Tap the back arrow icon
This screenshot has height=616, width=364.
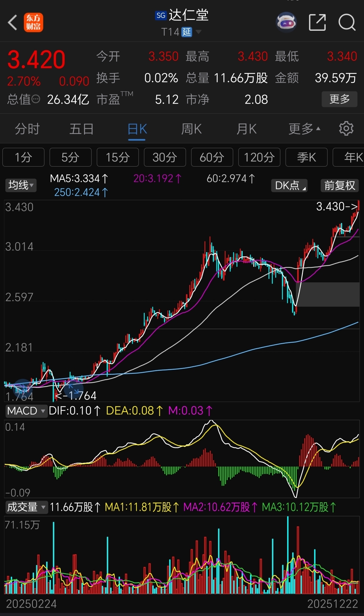pos(12,23)
